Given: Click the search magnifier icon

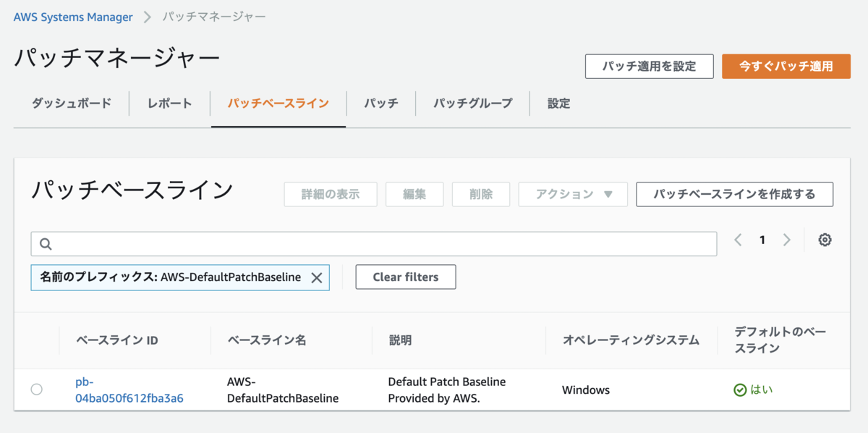Looking at the screenshot, I should coord(46,244).
